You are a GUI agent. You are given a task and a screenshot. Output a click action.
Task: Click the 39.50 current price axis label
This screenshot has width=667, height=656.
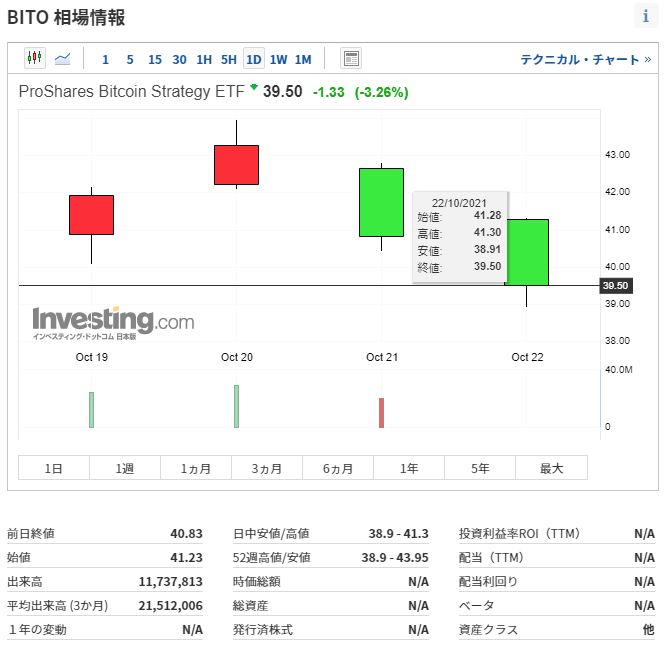coord(616,285)
